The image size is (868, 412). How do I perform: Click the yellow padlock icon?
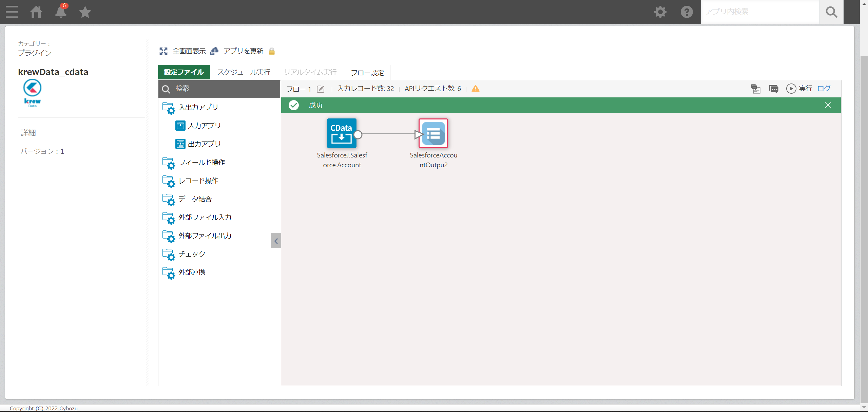272,51
